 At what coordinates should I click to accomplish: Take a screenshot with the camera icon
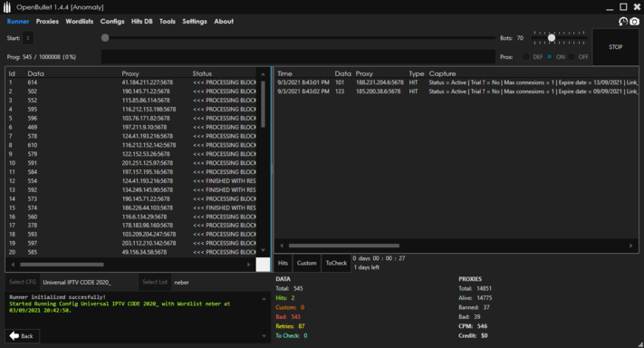point(635,22)
